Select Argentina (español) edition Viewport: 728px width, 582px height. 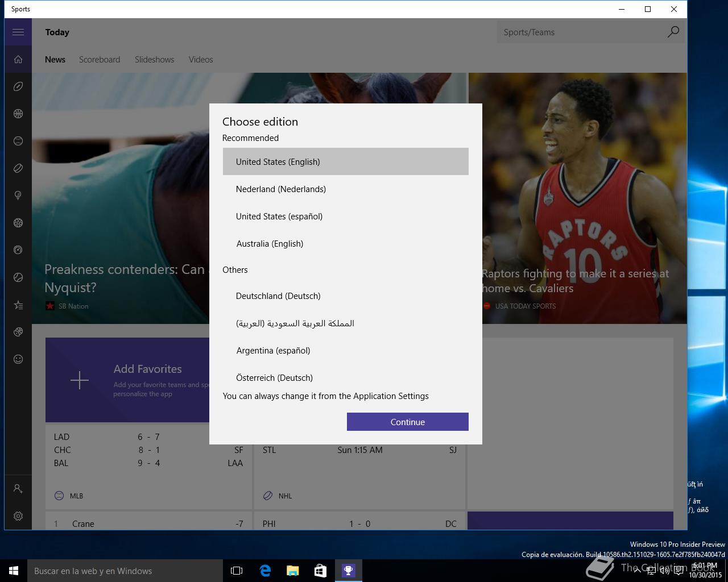[345, 350]
